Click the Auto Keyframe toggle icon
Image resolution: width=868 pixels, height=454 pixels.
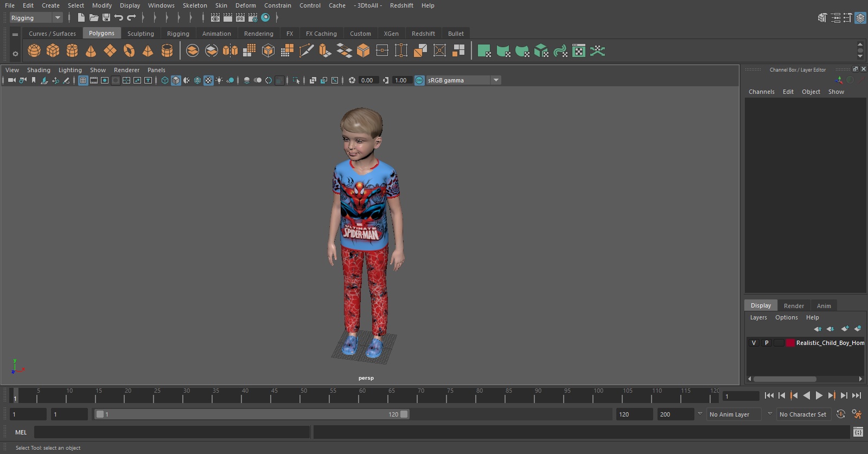click(x=840, y=414)
